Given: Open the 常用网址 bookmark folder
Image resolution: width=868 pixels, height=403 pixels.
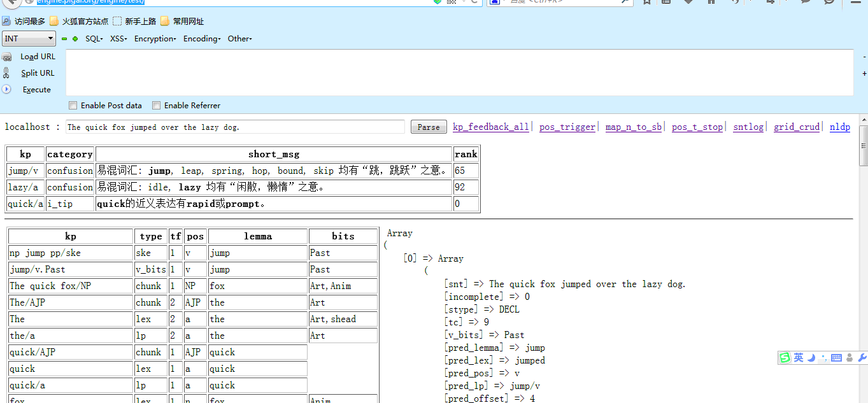Looking at the screenshot, I should (x=182, y=21).
